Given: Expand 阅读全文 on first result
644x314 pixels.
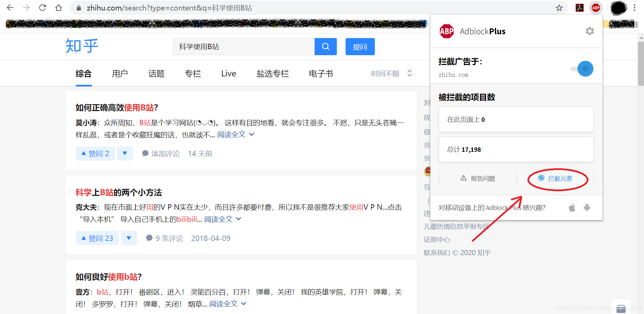Looking at the screenshot, I should click(x=235, y=135).
